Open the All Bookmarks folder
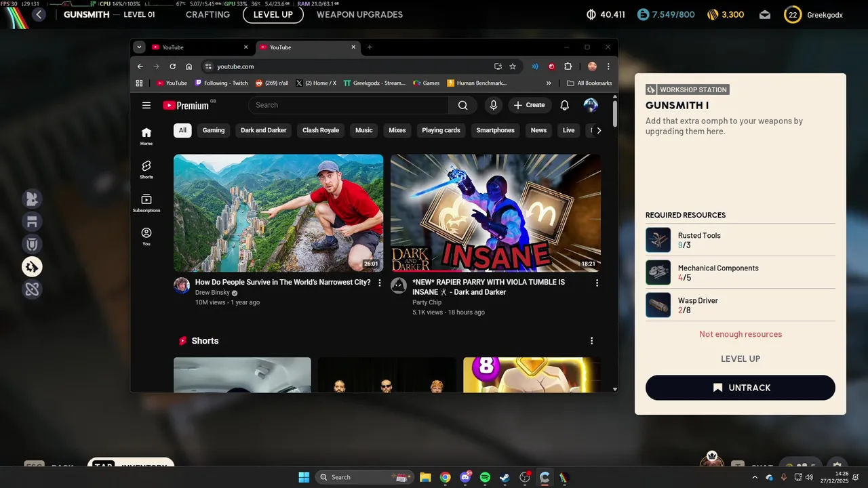 pyautogui.click(x=589, y=83)
